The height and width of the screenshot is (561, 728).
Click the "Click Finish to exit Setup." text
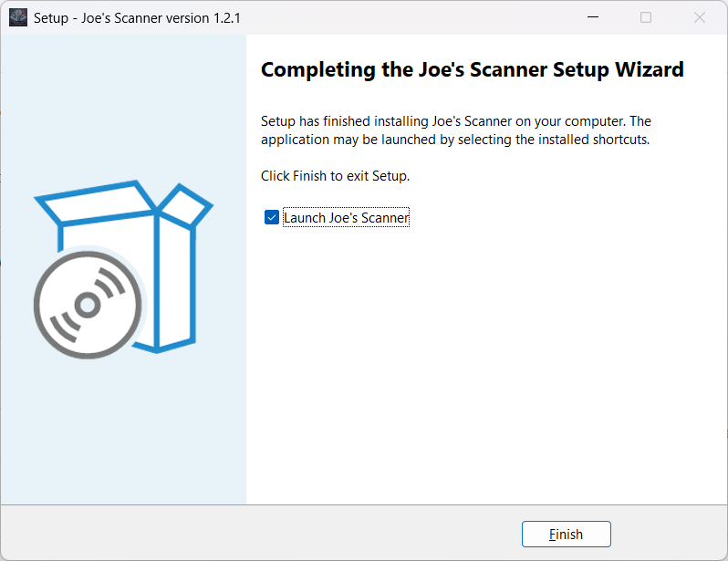pos(335,176)
